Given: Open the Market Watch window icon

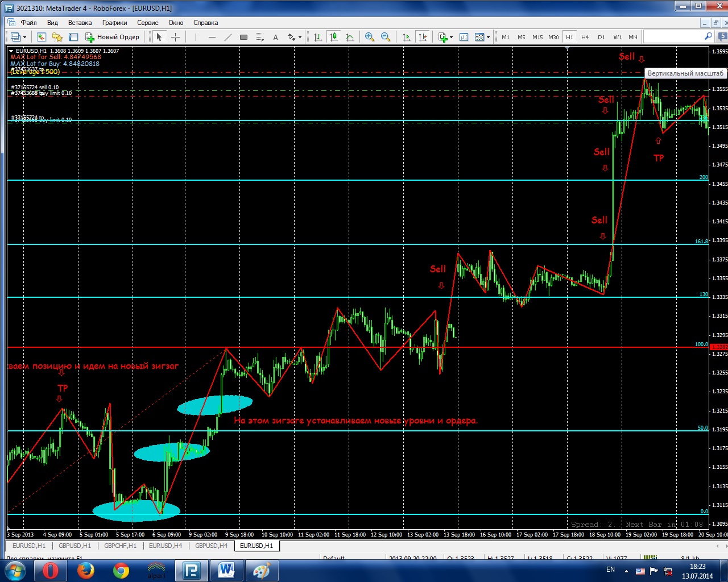Looking at the screenshot, I should (41, 37).
